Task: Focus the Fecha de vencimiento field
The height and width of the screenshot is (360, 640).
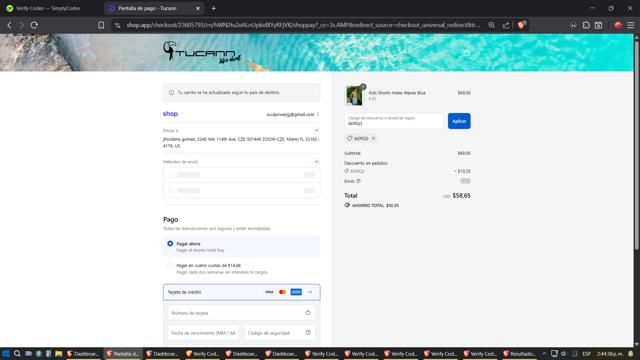Action: pyautogui.click(x=203, y=333)
